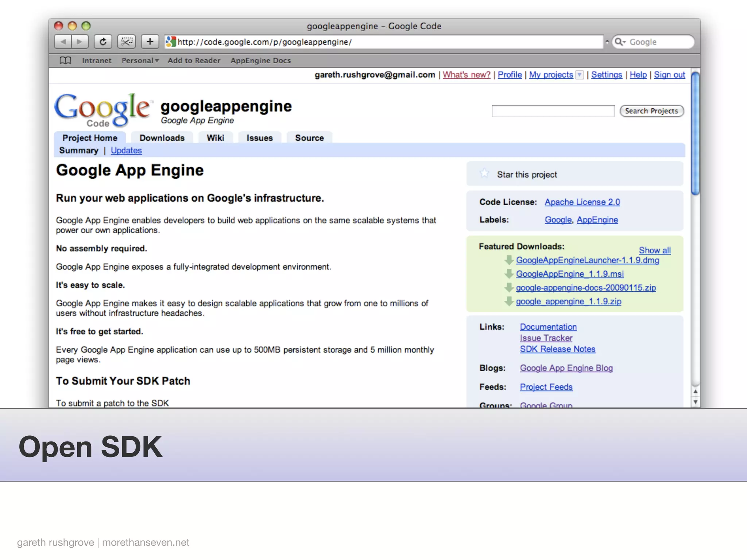Download google-appengine-docs-20090115.zip
This screenshot has height=560, width=747.
coord(586,288)
